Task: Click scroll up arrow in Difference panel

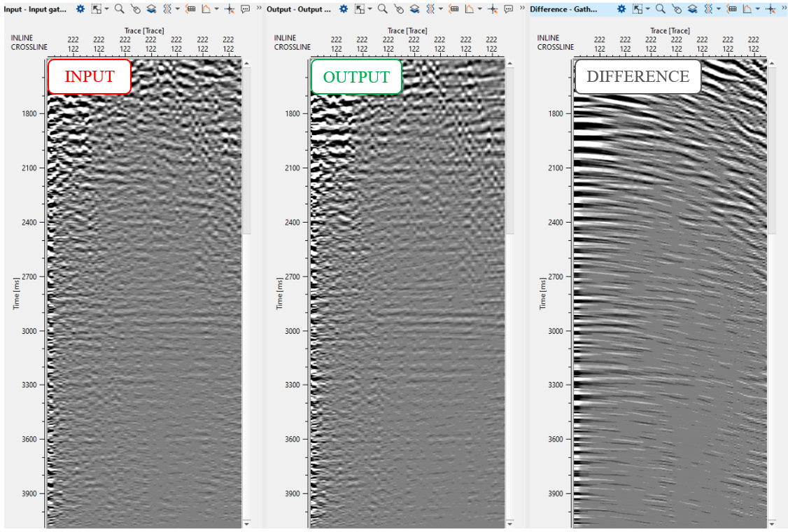Action: point(773,63)
